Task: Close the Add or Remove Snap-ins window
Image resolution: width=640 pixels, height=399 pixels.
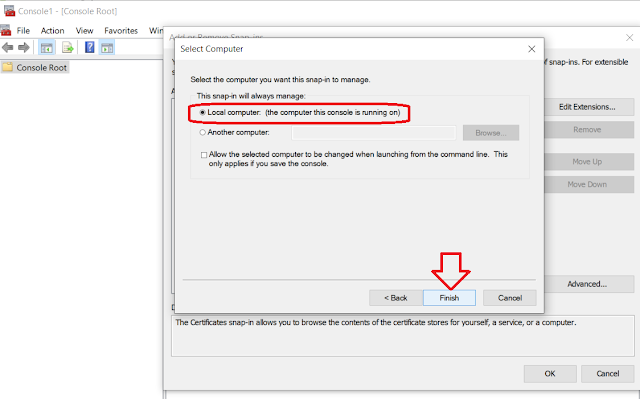Action: [629, 38]
